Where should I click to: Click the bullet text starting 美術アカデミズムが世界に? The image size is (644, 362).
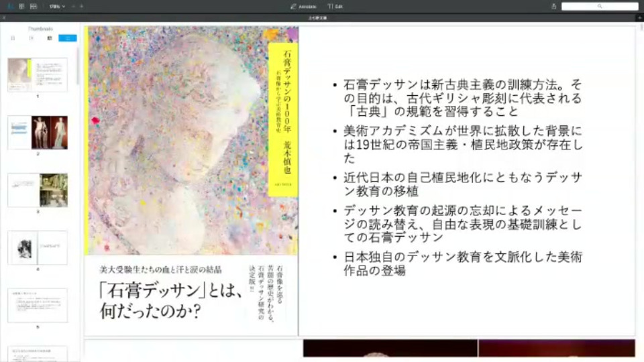click(463, 145)
